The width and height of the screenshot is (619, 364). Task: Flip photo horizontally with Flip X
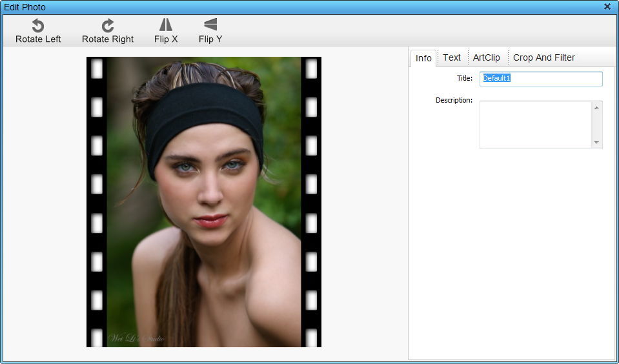click(x=166, y=31)
